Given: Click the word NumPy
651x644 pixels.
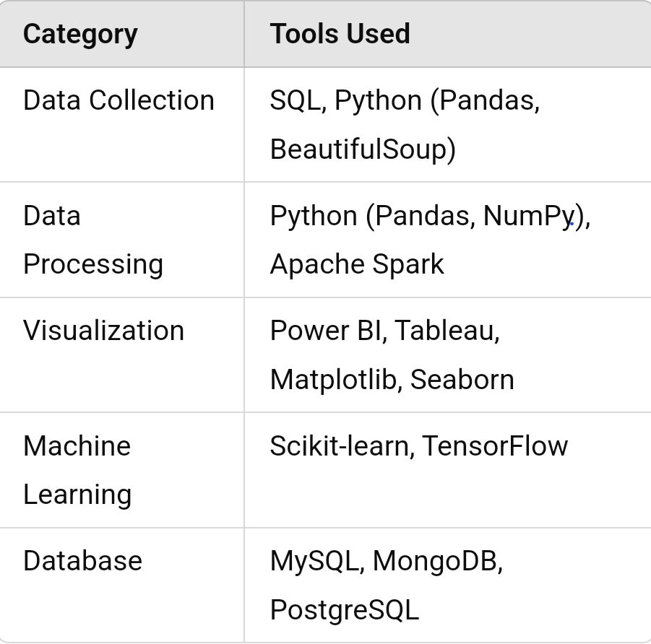Looking at the screenshot, I should 527,216.
